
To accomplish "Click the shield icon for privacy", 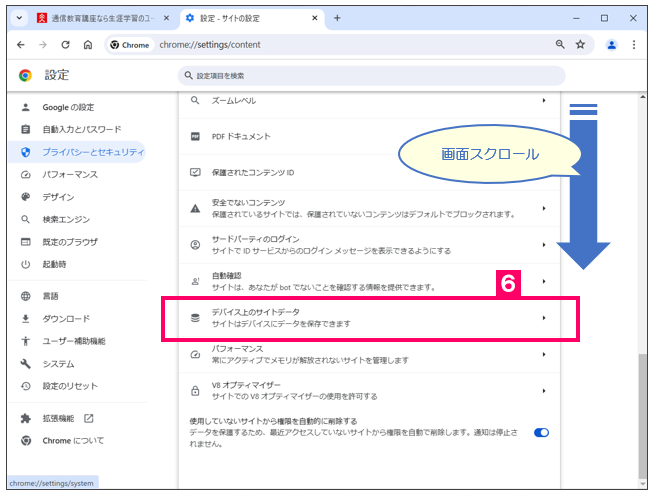I will (x=25, y=152).
